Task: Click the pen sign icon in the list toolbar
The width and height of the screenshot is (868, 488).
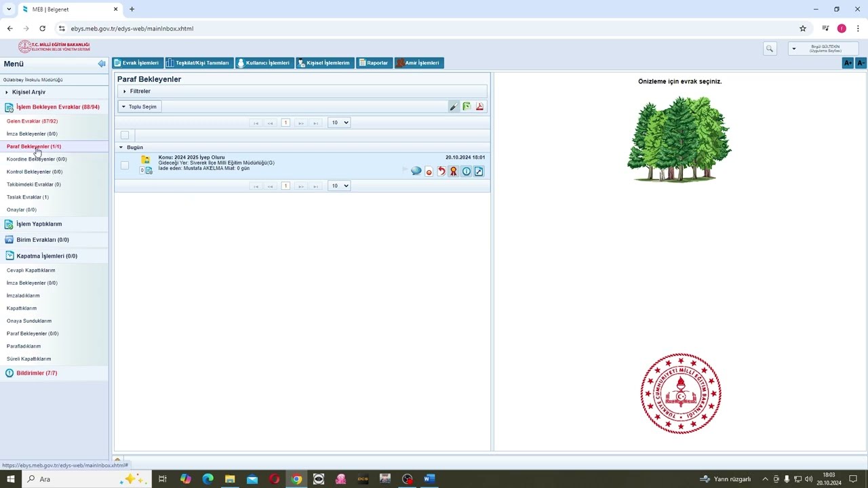Action: (x=454, y=106)
